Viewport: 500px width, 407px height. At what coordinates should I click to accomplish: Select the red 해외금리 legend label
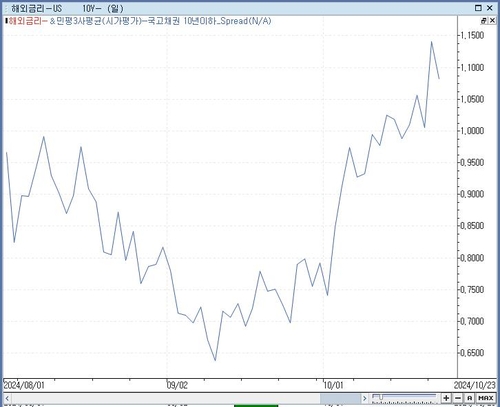click(x=28, y=21)
